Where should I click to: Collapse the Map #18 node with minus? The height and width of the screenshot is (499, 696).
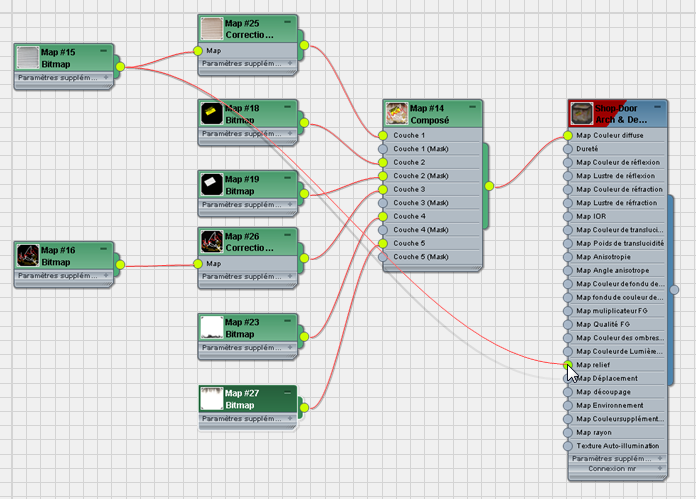pyautogui.click(x=288, y=107)
